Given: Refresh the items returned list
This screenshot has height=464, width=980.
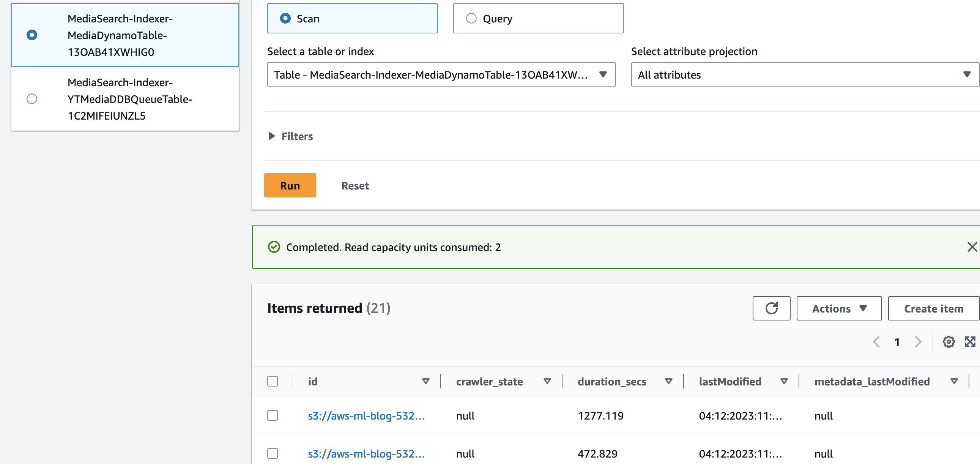Looking at the screenshot, I should pyautogui.click(x=771, y=308).
